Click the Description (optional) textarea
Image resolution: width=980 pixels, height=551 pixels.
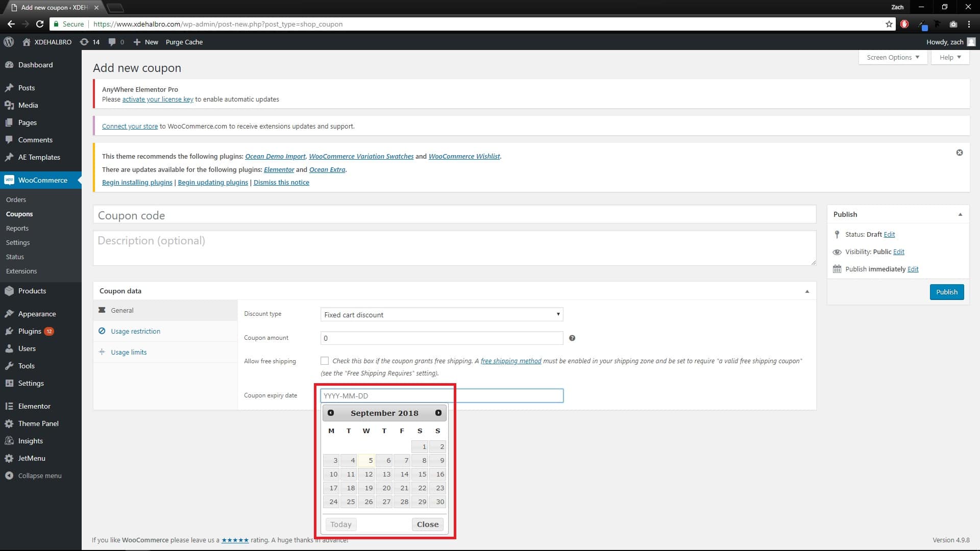coord(454,248)
